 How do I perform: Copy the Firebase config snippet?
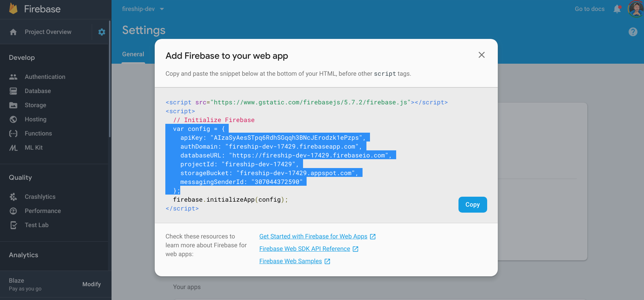click(x=473, y=204)
